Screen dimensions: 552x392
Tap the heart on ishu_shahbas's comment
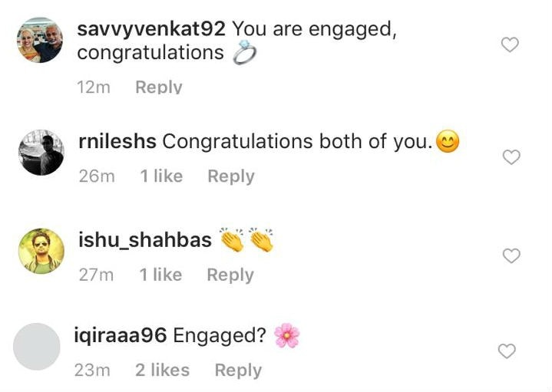pyautogui.click(x=511, y=255)
